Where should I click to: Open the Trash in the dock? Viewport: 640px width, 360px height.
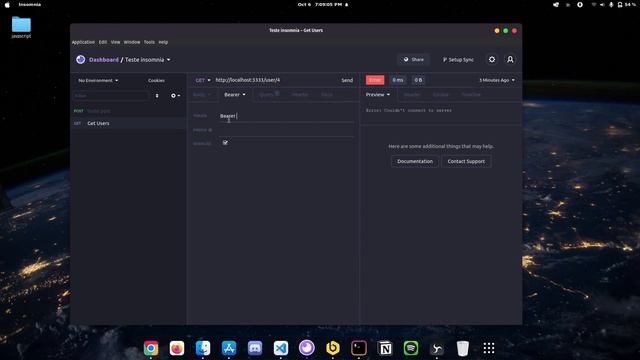tap(463, 348)
